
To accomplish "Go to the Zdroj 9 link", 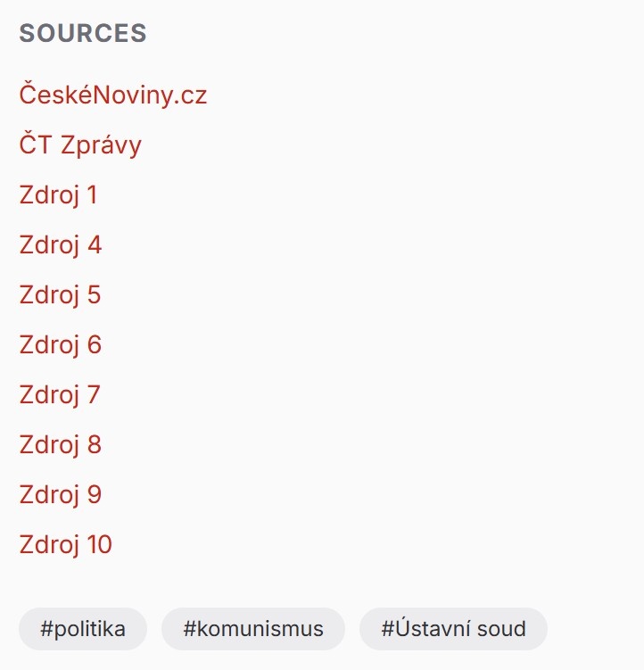I will (x=61, y=494).
